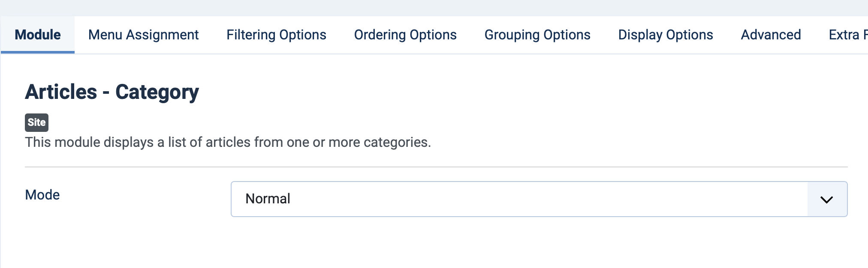Screen dimensions: 868x268
Task: Click the Normal value in Mode field
Action: 268,199
